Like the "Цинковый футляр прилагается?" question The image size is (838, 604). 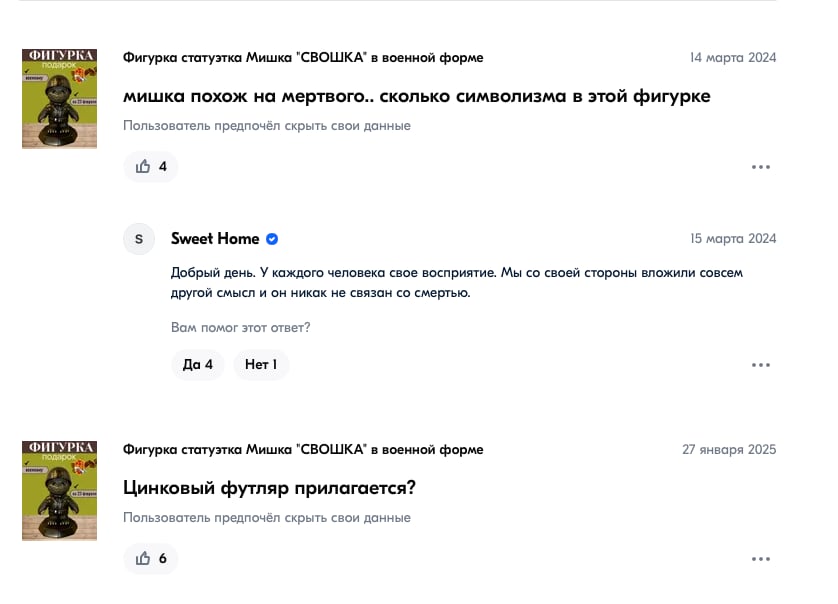pyautogui.click(x=150, y=559)
